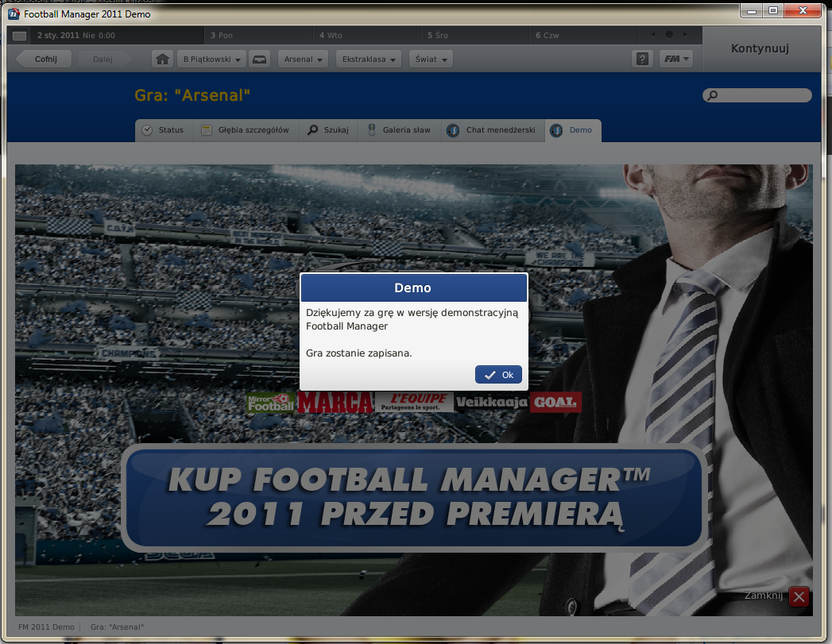Click the FM 2011 Demo status bar text
The width and height of the screenshot is (832, 644).
click(x=46, y=627)
